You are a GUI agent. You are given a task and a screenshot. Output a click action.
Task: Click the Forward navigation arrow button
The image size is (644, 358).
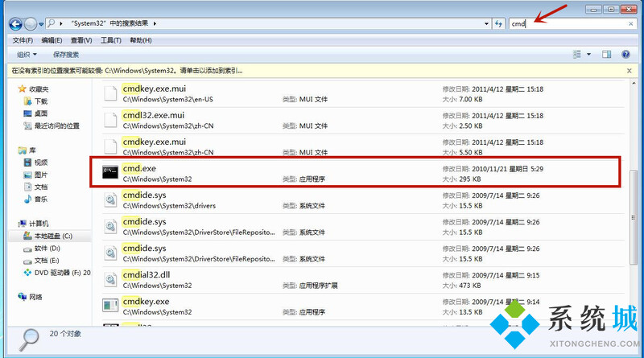tap(31, 24)
